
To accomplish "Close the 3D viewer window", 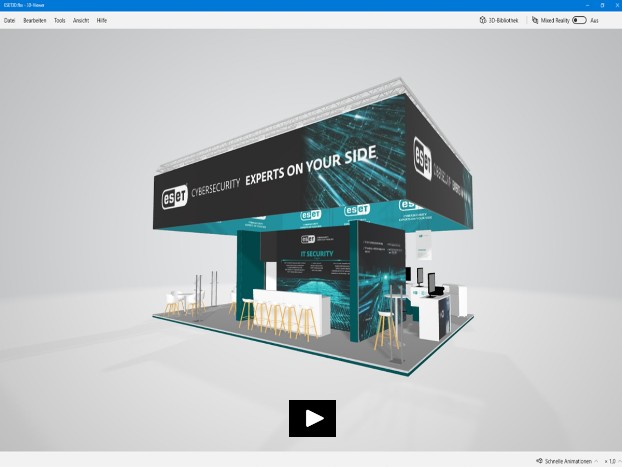I will (x=615, y=5).
